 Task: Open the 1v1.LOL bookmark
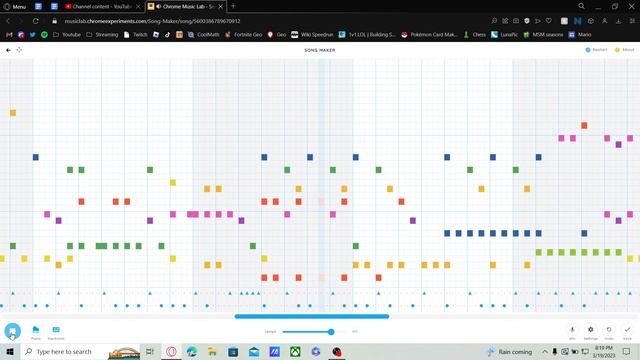point(367,35)
